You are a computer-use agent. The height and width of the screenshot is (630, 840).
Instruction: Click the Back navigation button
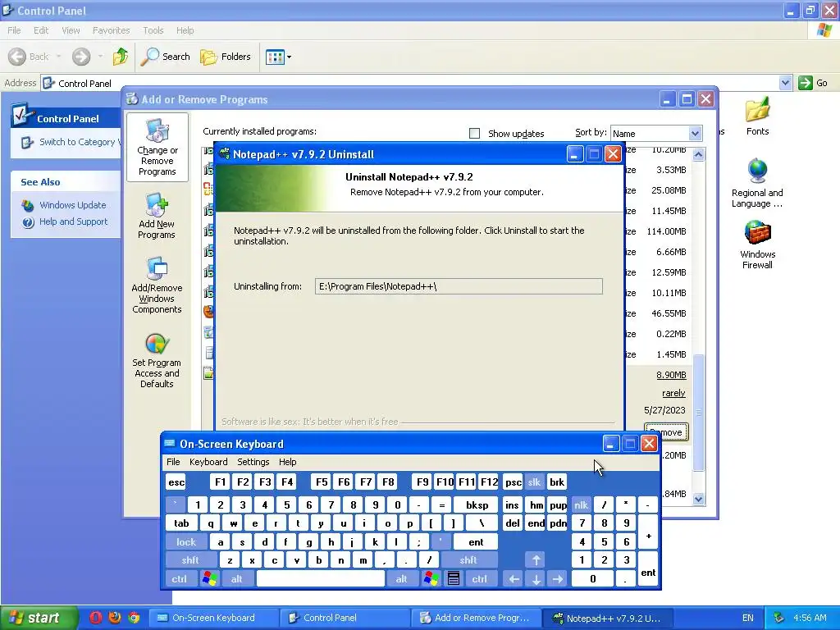(30, 57)
